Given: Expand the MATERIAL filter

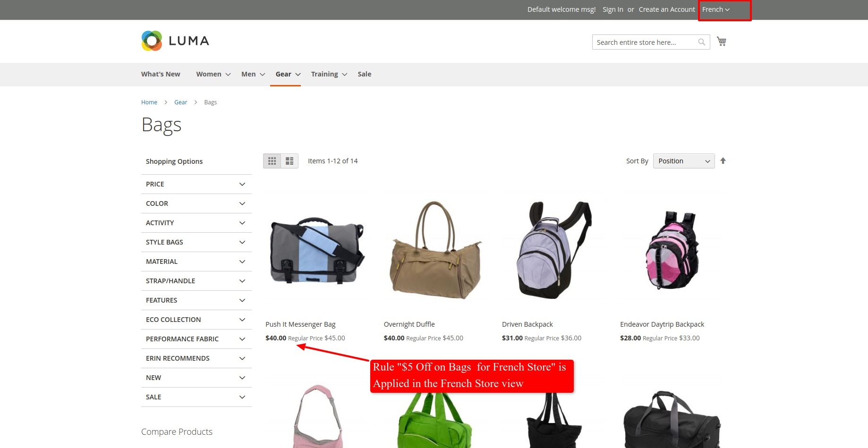Looking at the screenshot, I should 196,262.
